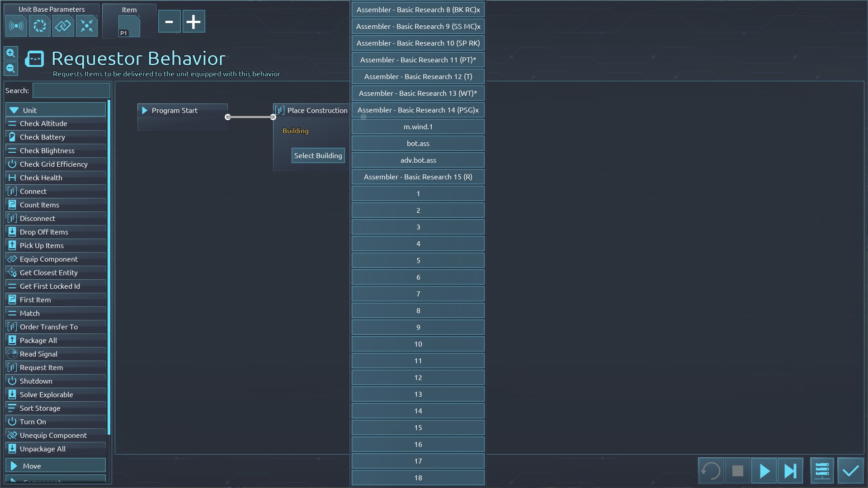Collapse the Unit instruction category
This screenshot has width=868, height=488.
click(x=55, y=110)
